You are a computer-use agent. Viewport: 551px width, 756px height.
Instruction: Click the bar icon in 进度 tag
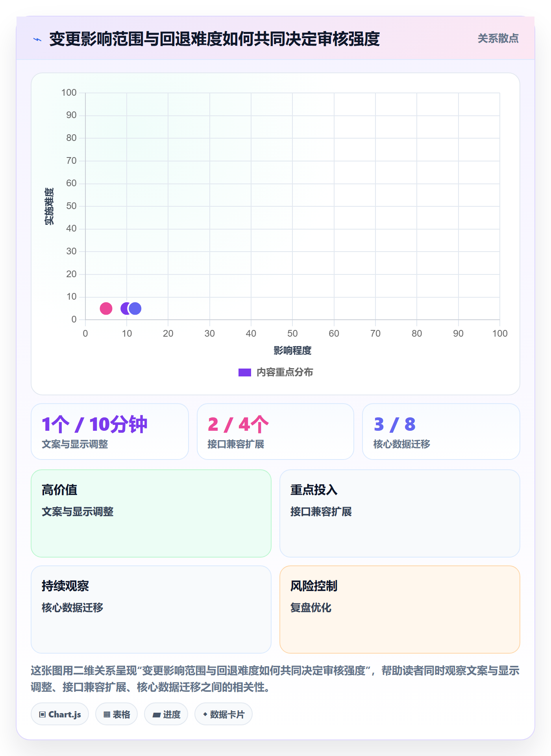pyautogui.click(x=156, y=715)
